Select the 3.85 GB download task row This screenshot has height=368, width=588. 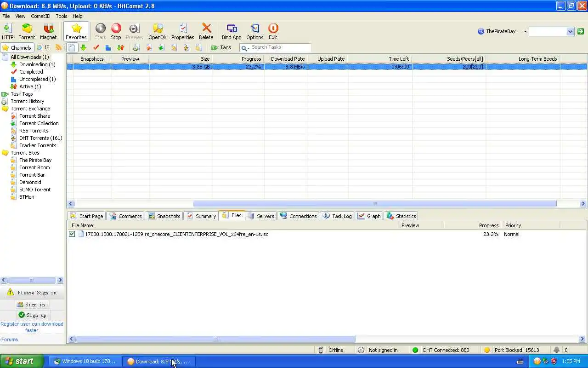(327, 67)
